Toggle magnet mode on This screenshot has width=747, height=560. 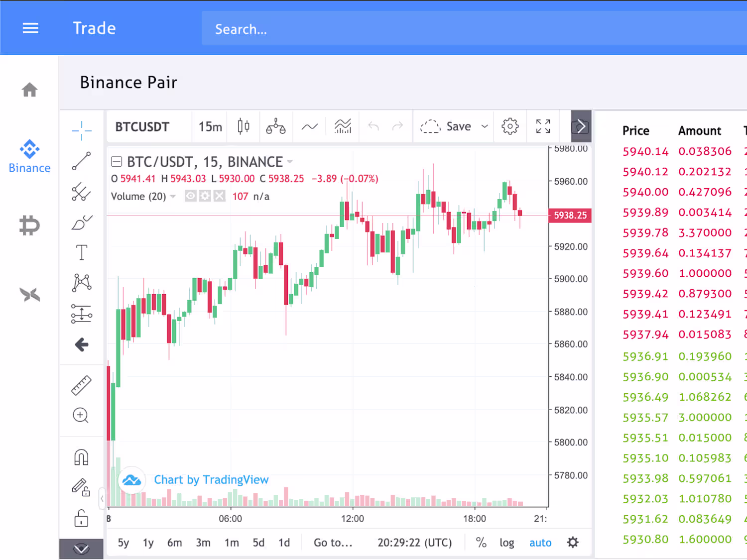pos(81,457)
